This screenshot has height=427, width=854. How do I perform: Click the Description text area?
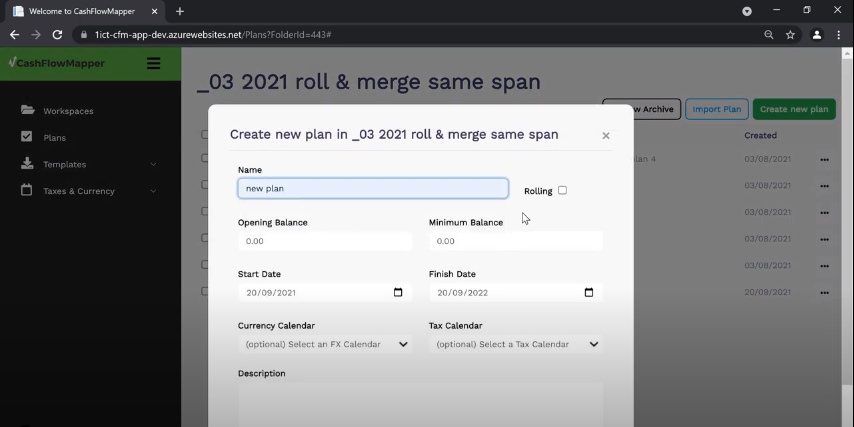click(x=420, y=405)
